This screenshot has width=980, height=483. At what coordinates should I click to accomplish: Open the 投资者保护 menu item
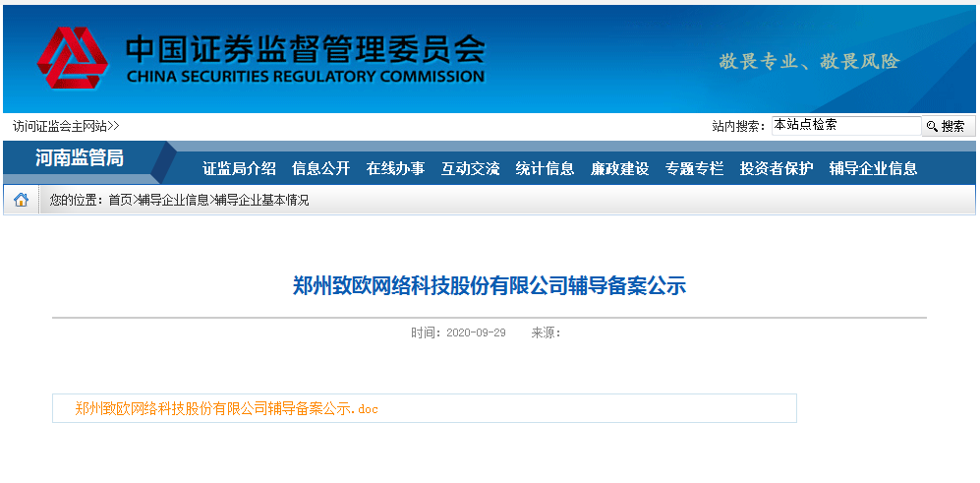click(x=777, y=168)
